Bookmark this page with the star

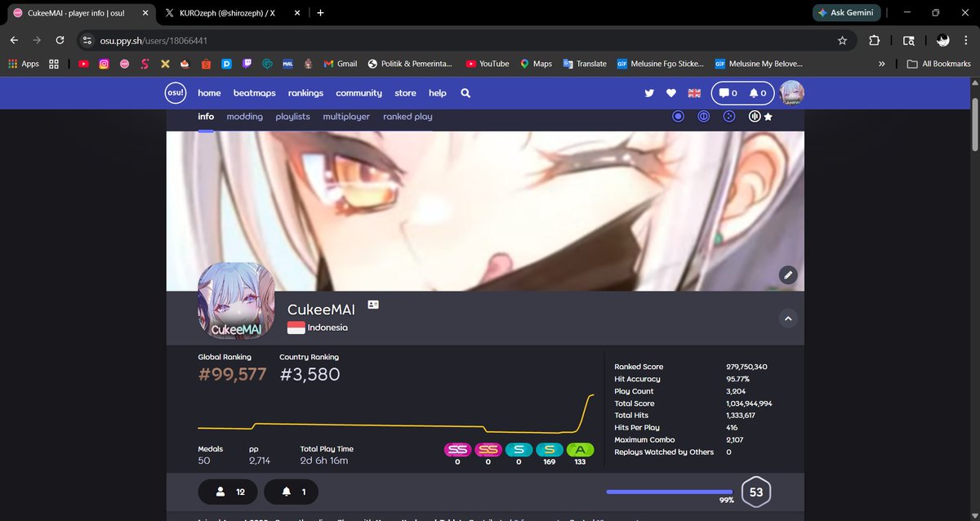click(843, 40)
